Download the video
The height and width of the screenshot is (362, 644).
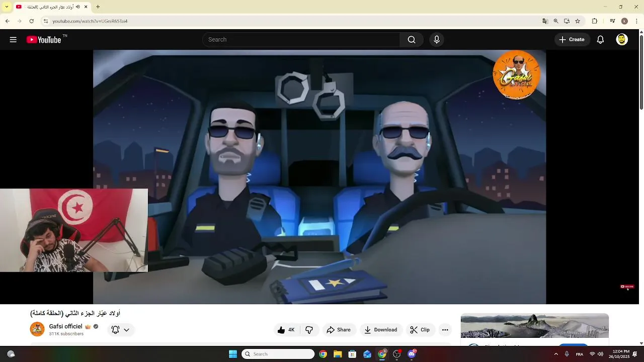click(380, 330)
